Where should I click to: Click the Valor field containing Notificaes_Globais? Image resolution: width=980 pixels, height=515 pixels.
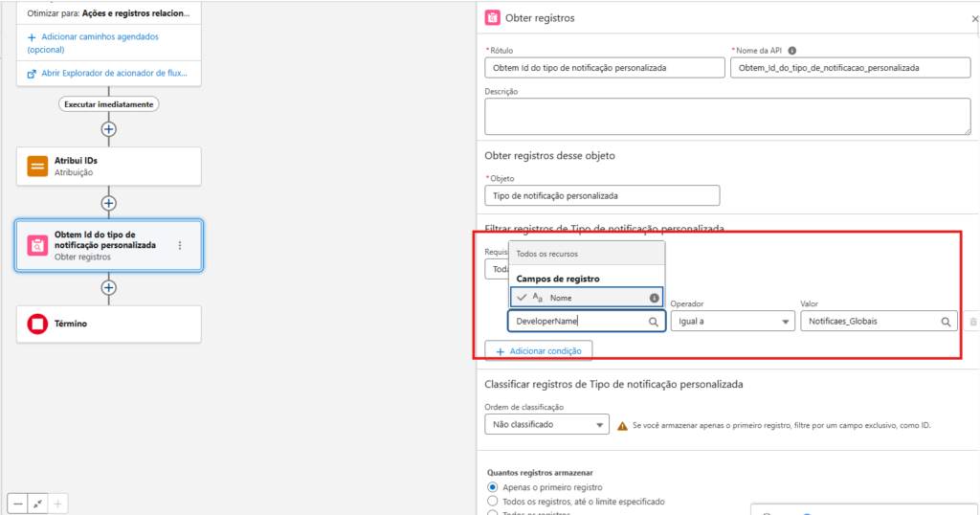(x=871, y=322)
